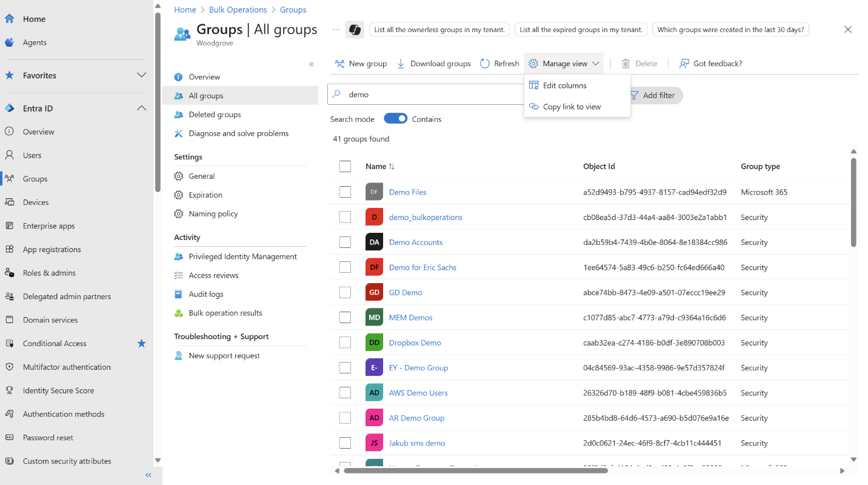Expand the Favorites section

(141, 75)
